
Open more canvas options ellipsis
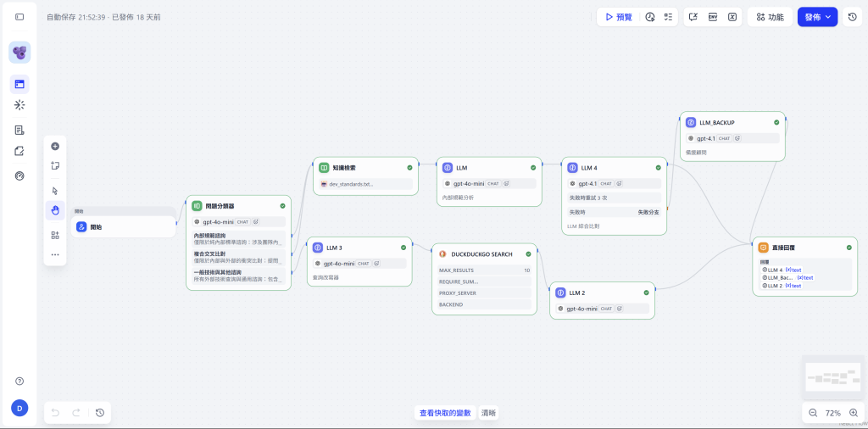point(55,254)
